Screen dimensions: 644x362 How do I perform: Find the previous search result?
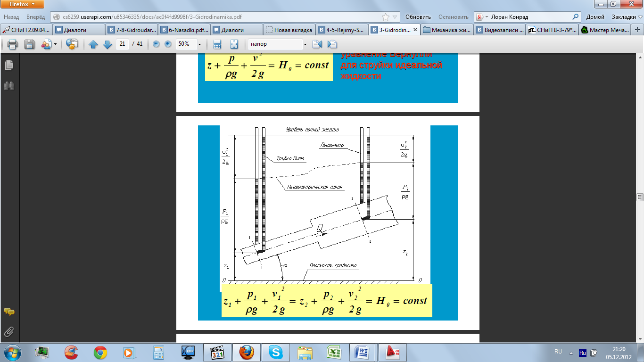[x=317, y=44]
